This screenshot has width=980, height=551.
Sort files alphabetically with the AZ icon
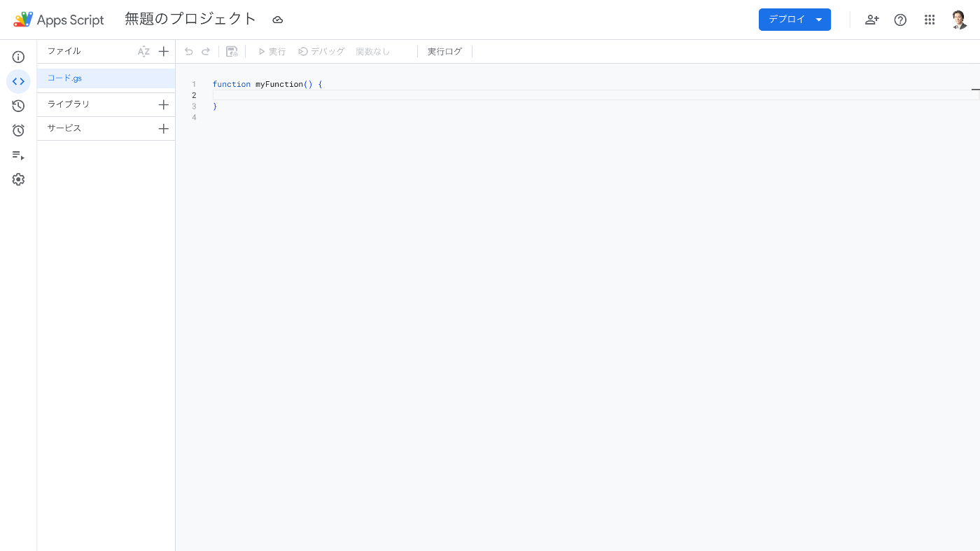click(x=144, y=51)
